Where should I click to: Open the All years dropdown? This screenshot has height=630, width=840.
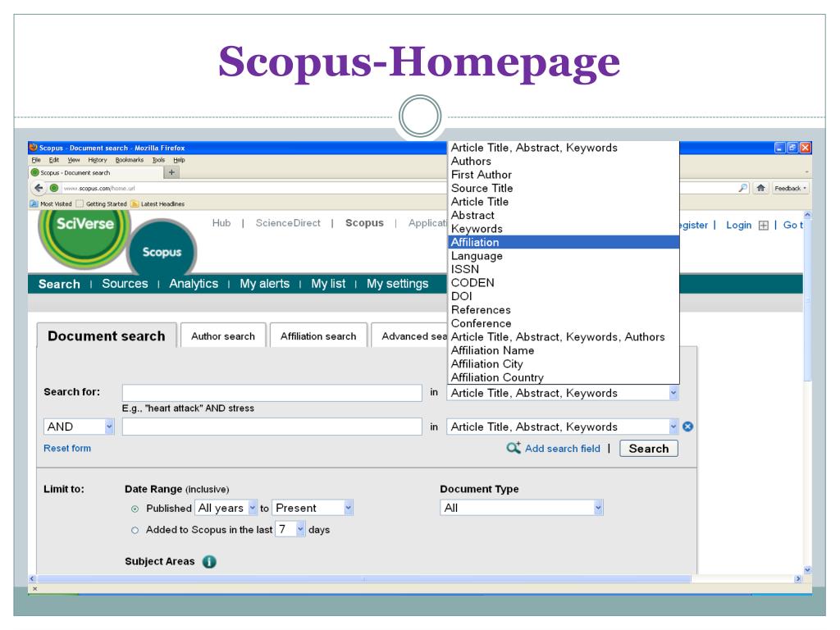[x=226, y=508]
